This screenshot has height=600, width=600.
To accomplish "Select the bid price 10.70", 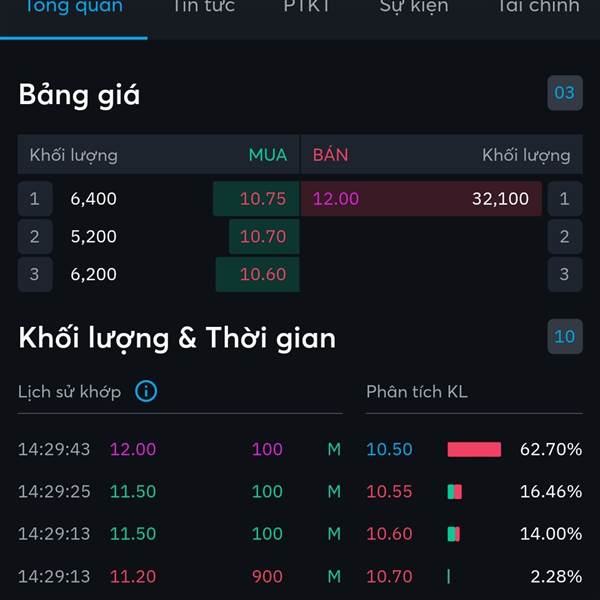I will coord(264,236).
